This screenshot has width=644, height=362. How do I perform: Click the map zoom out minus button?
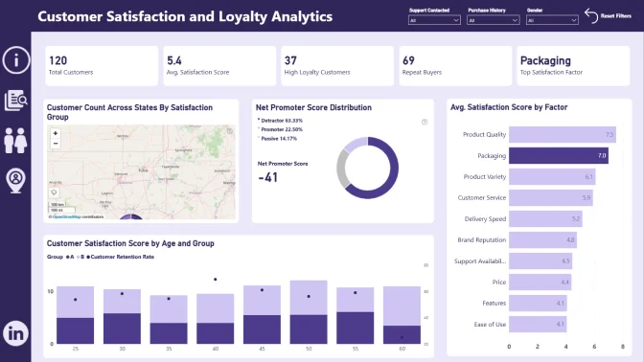click(x=56, y=144)
